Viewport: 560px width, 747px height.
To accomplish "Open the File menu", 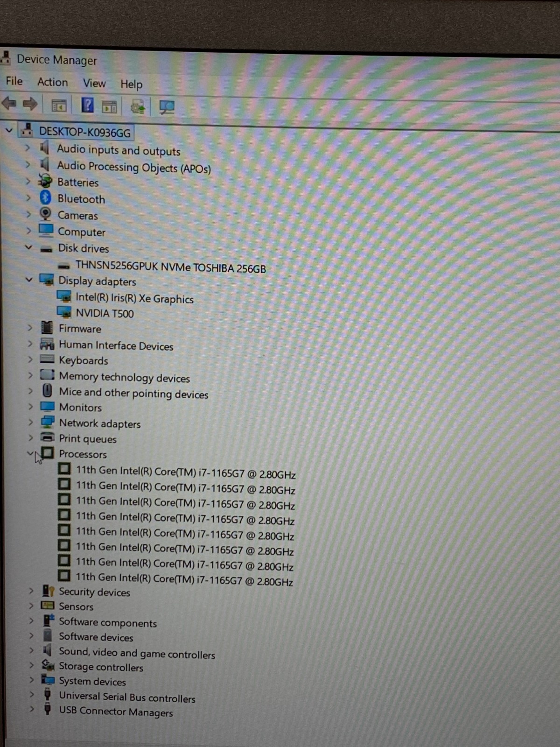I will click(14, 81).
